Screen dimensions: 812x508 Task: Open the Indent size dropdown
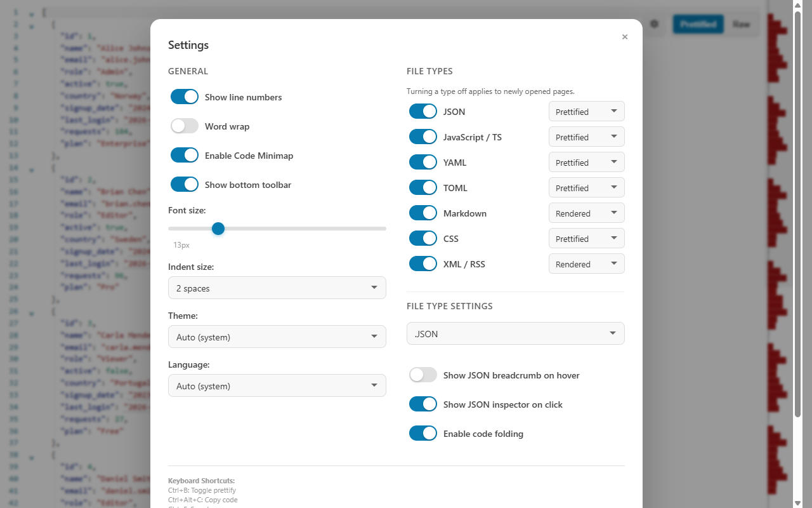[277, 288]
